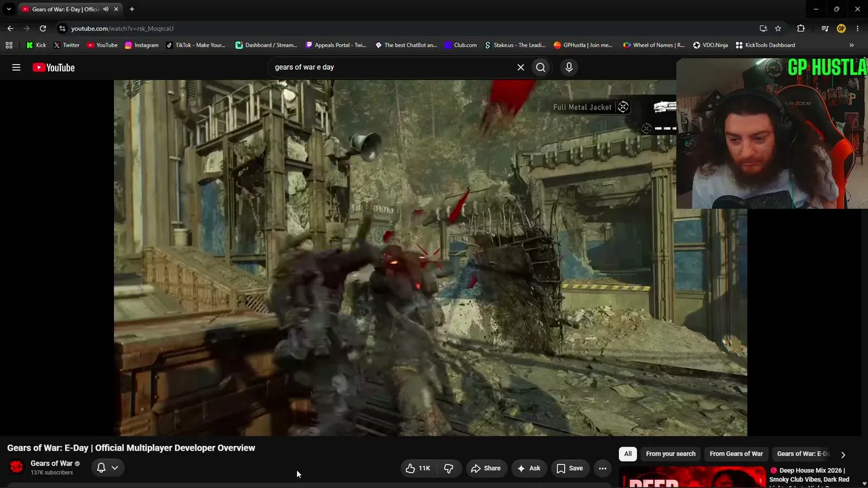
Task: Open media controls icon in toolbar
Action: click(x=825, y=28)
